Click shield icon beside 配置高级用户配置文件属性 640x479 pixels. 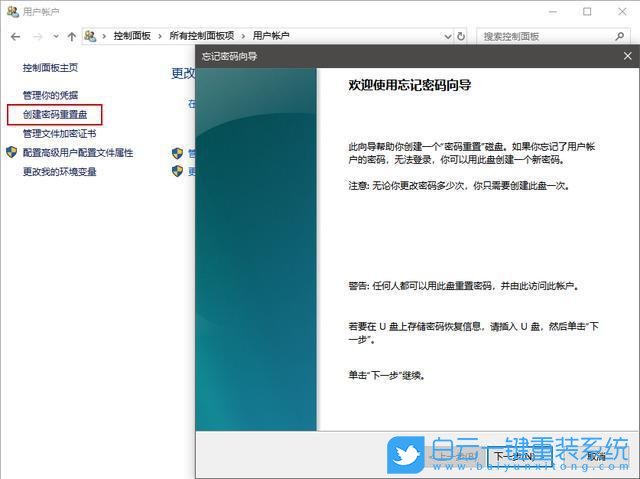[x=11, y=152]
